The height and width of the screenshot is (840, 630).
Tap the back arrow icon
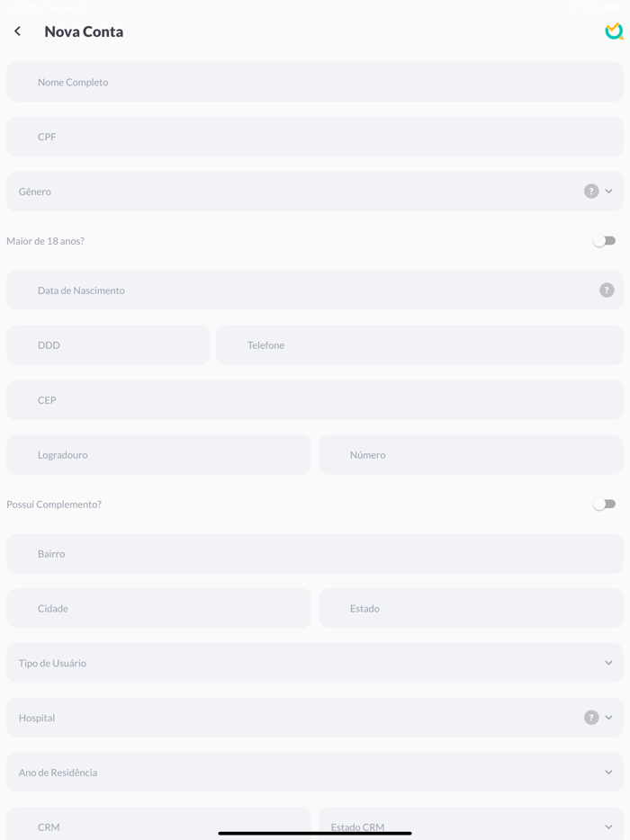click(18, 31)
